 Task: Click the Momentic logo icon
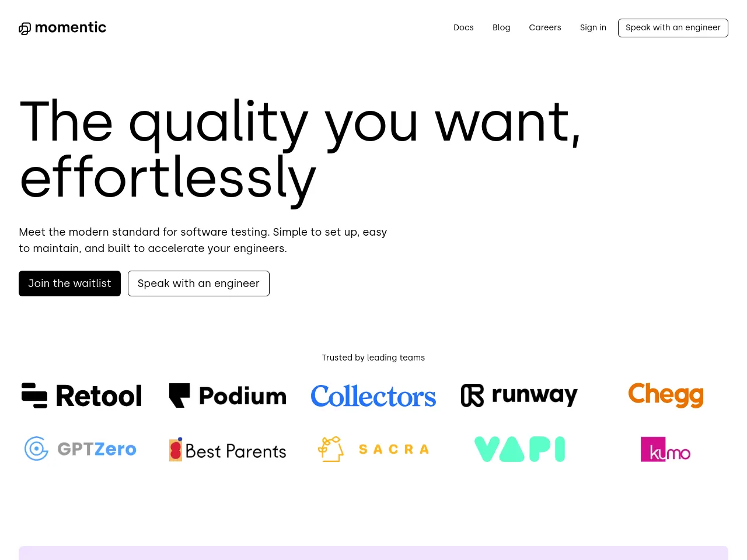(25, 29)
